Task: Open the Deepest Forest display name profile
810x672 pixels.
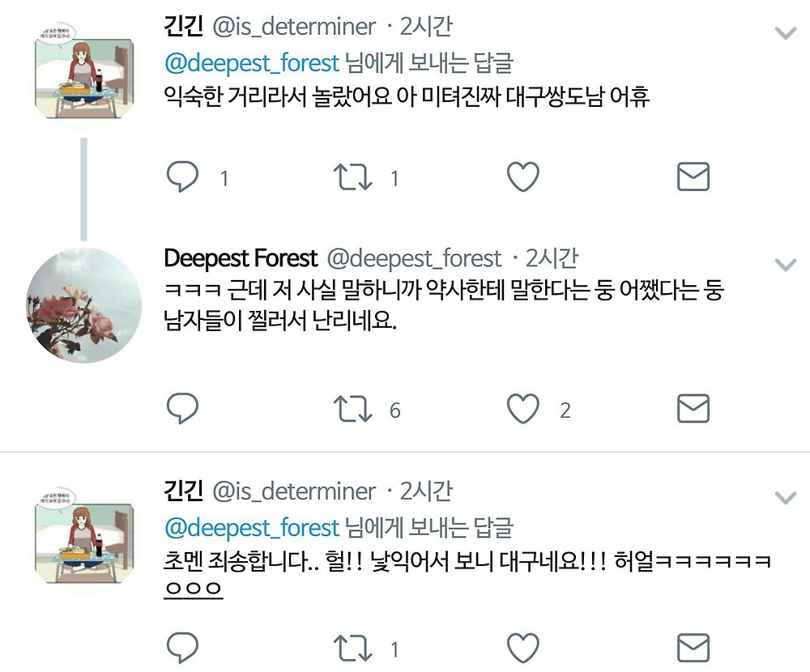Action: tap(241, 258)
